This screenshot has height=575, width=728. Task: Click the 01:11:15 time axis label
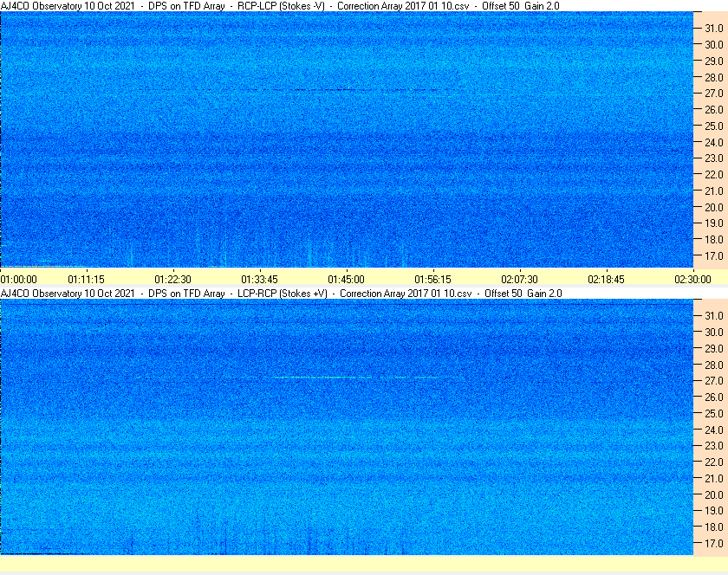(x=87, y=280)
